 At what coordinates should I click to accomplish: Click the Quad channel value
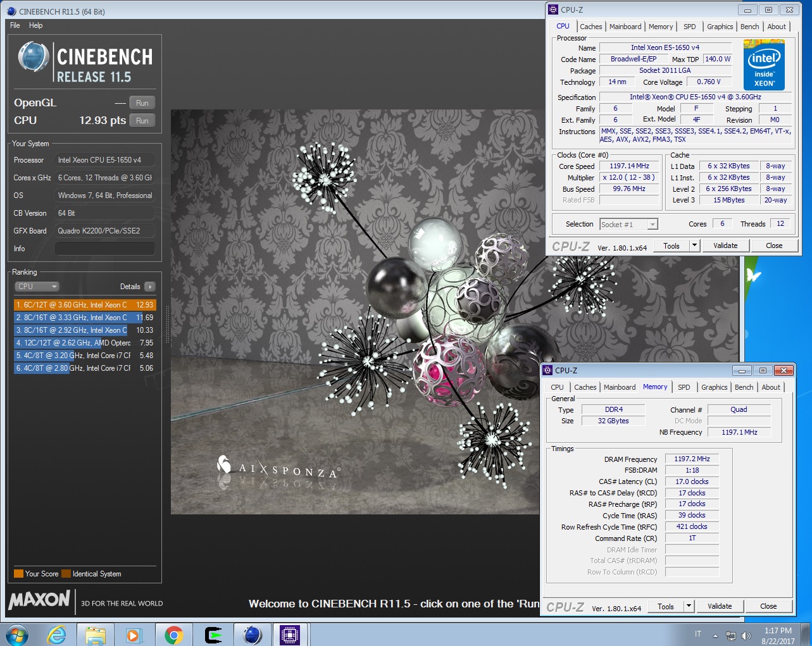tap(739, 409)
